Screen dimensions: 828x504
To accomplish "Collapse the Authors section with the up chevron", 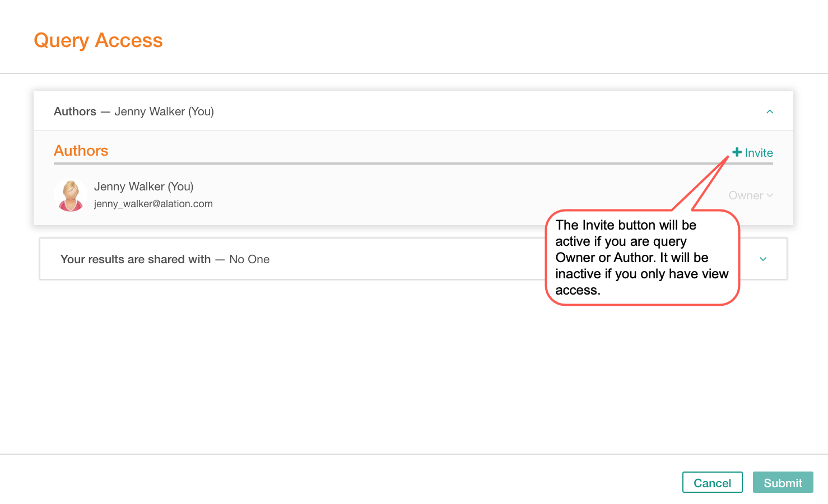I will 770,111.
